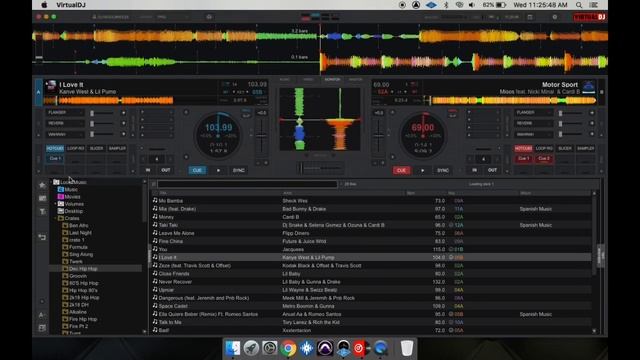Double loop length on left deck
The image size is (640, 360).
point(171,159)
